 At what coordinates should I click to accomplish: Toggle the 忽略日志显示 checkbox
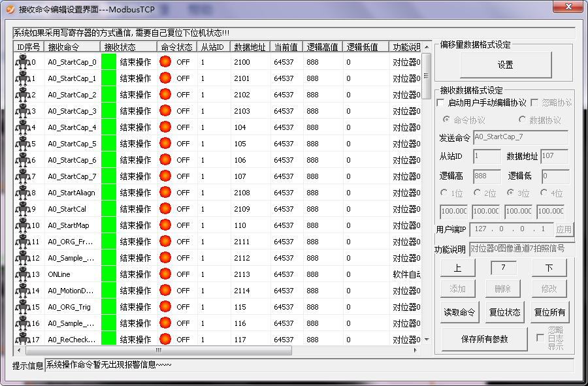540,338
